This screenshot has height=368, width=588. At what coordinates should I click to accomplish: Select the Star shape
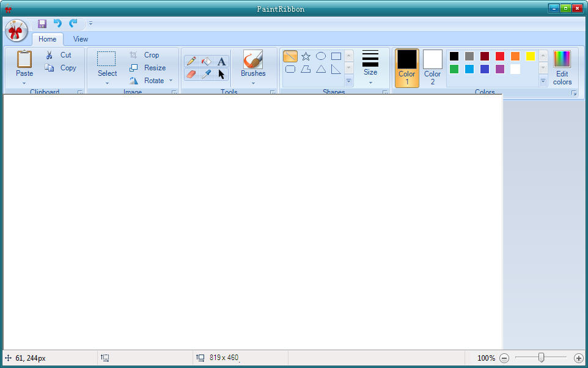(306, 56)
